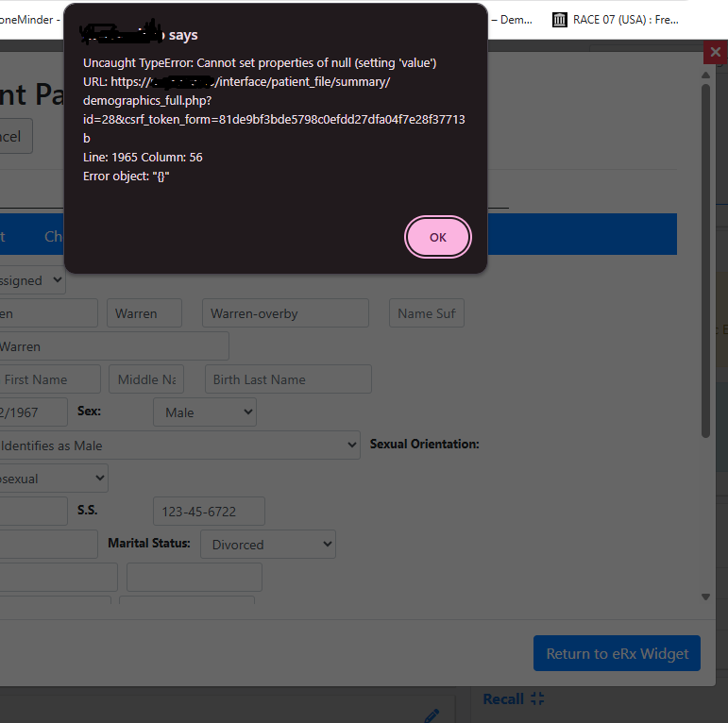
Task: Open the gender identity dropdown 'Identifies as Male'
Action: click(178, 446)
